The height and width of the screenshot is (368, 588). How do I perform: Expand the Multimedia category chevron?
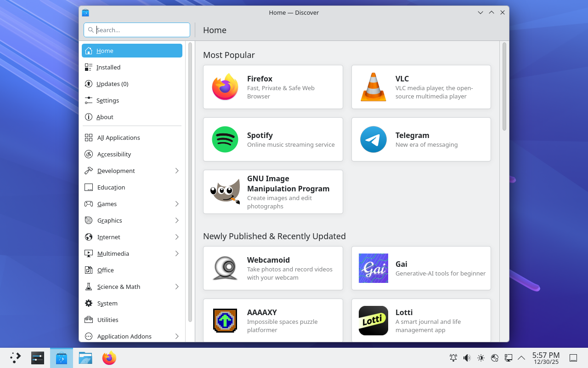[177, 253]
